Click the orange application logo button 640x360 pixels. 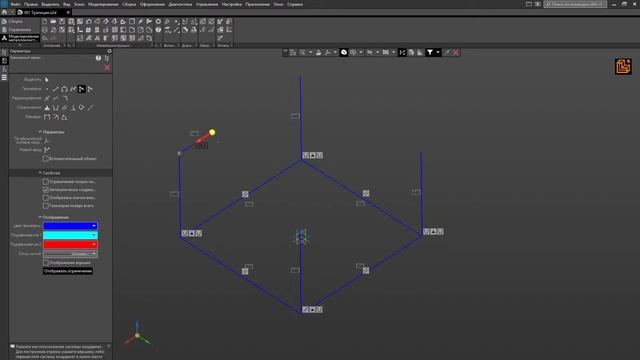point(623,66)
